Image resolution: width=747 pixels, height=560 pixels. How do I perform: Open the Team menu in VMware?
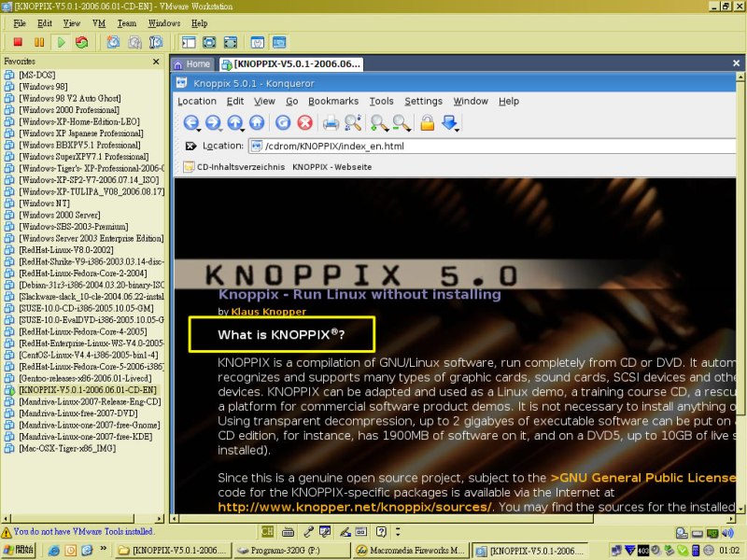[x=127, y=23]
